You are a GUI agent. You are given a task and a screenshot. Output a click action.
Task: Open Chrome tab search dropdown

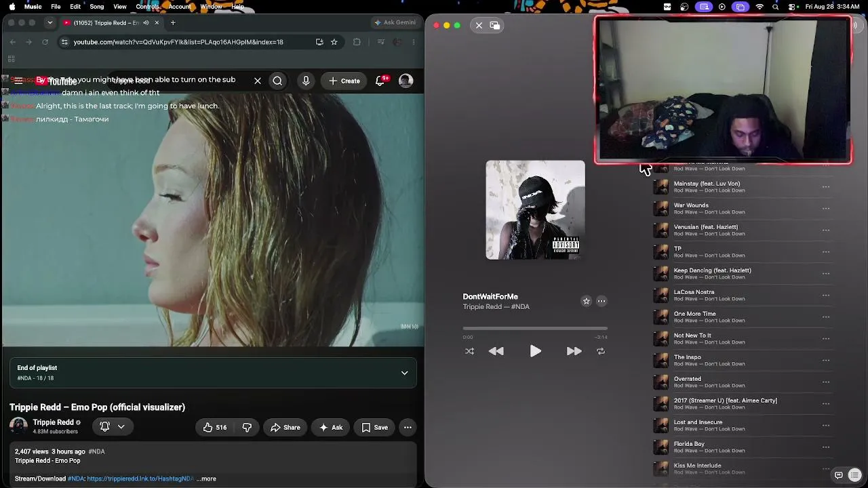click(x=50, y=22)
